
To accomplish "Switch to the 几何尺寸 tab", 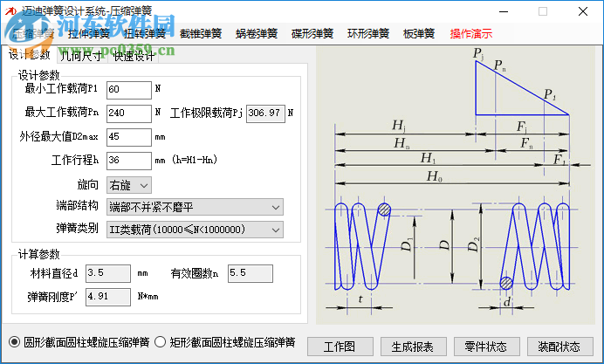I will pos(81,56).
